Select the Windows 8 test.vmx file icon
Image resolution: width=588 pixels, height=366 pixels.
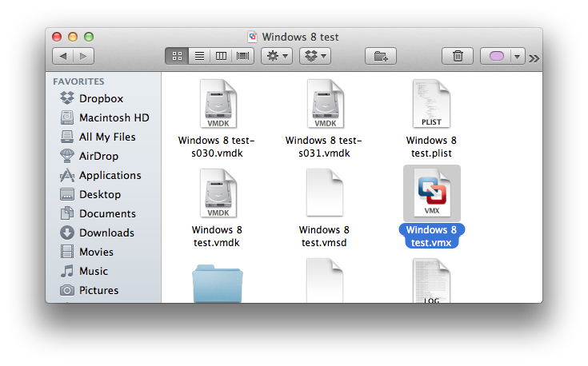pyautogui.click(x=431, y=194)
